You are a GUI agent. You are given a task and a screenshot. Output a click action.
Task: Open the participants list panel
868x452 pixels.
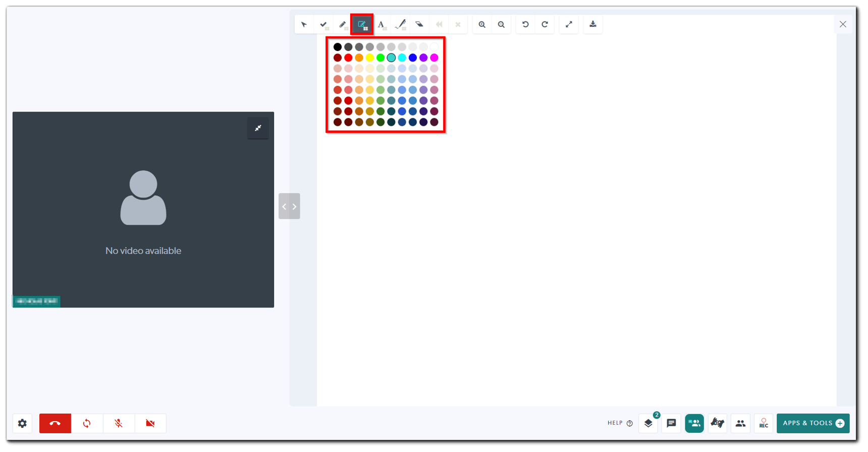(x=740, y=423)
